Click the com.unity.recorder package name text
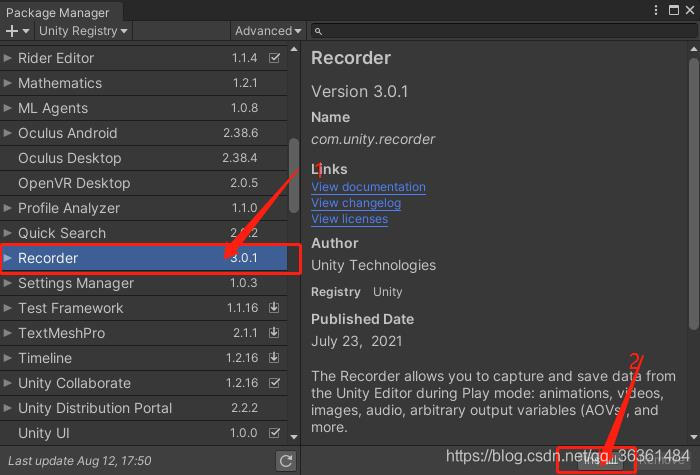 click(373, 139)
